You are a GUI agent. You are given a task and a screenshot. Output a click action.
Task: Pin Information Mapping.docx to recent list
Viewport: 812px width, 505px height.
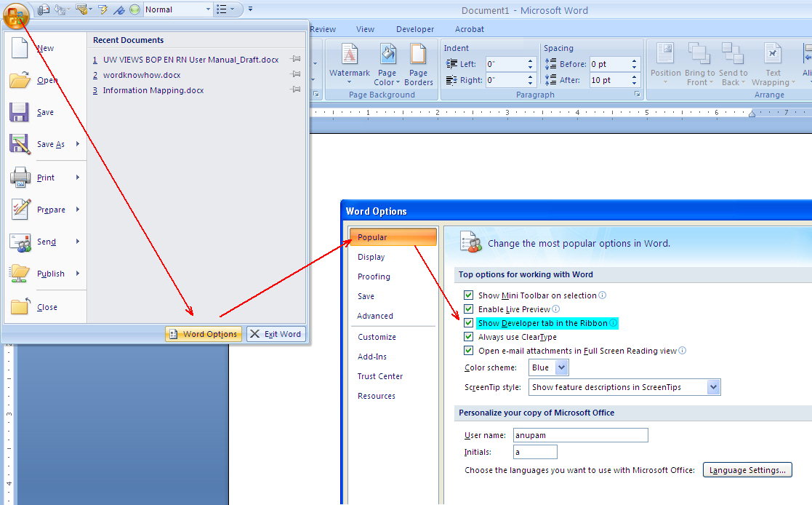295,90
